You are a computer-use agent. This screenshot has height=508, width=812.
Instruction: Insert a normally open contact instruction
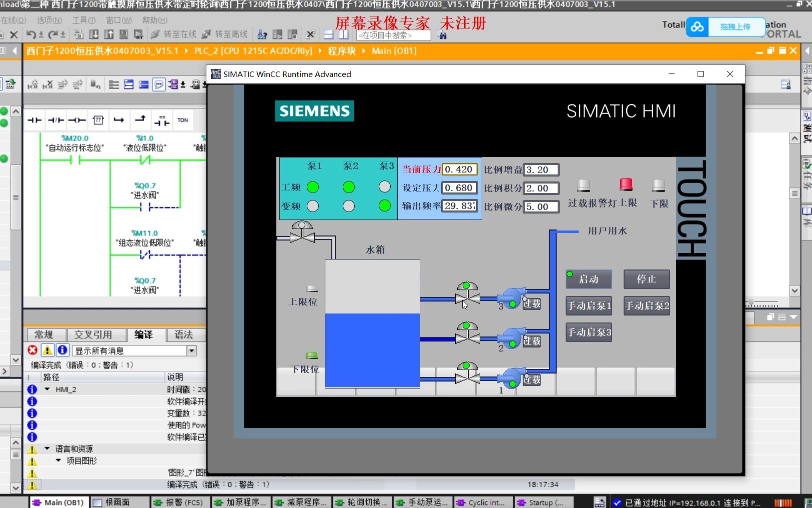pos(34,120)
